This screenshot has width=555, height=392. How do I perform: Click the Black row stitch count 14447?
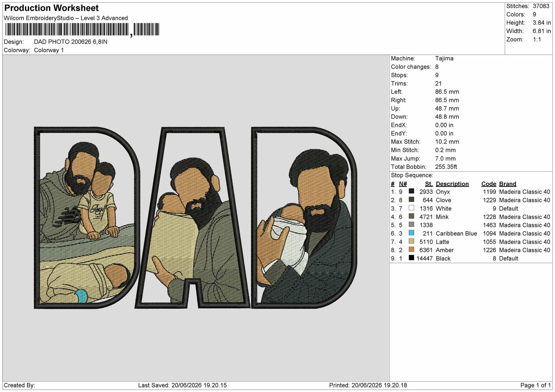tap(424, 258)
